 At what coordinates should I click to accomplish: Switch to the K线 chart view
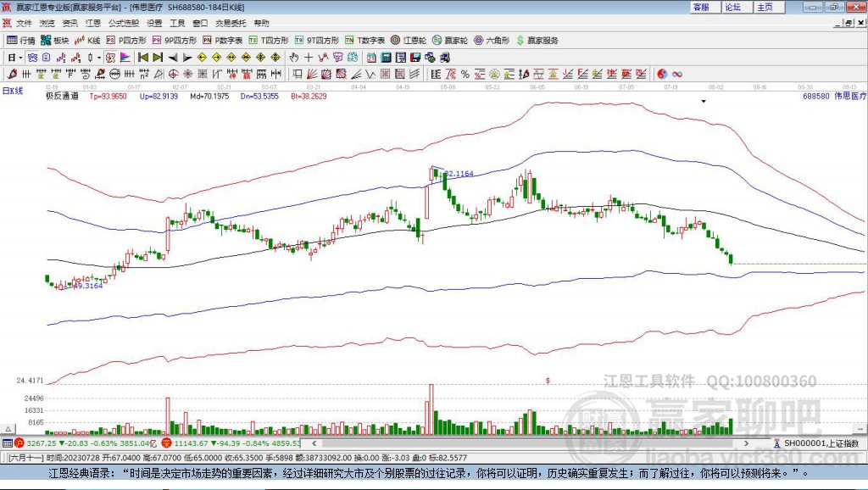[x=87, y=41]
